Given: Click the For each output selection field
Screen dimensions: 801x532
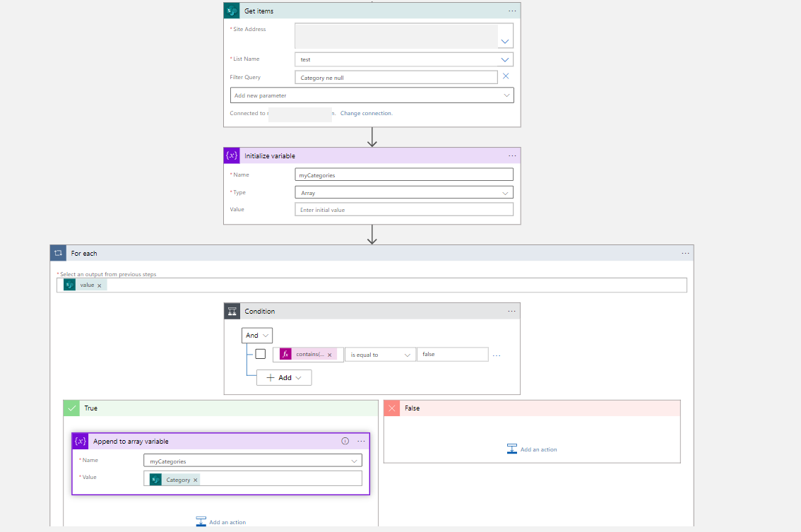Looking at the screenshot, I should click(x=372, y=285).
